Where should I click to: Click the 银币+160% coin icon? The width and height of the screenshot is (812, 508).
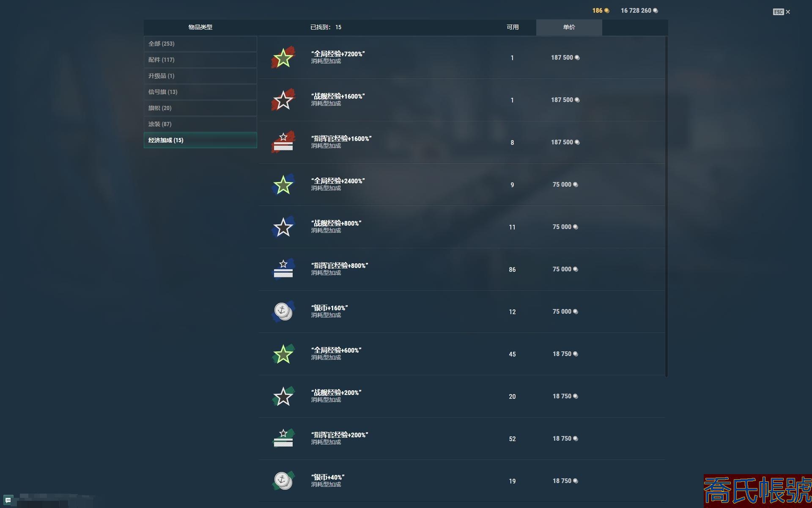click(x=283, y=312)
